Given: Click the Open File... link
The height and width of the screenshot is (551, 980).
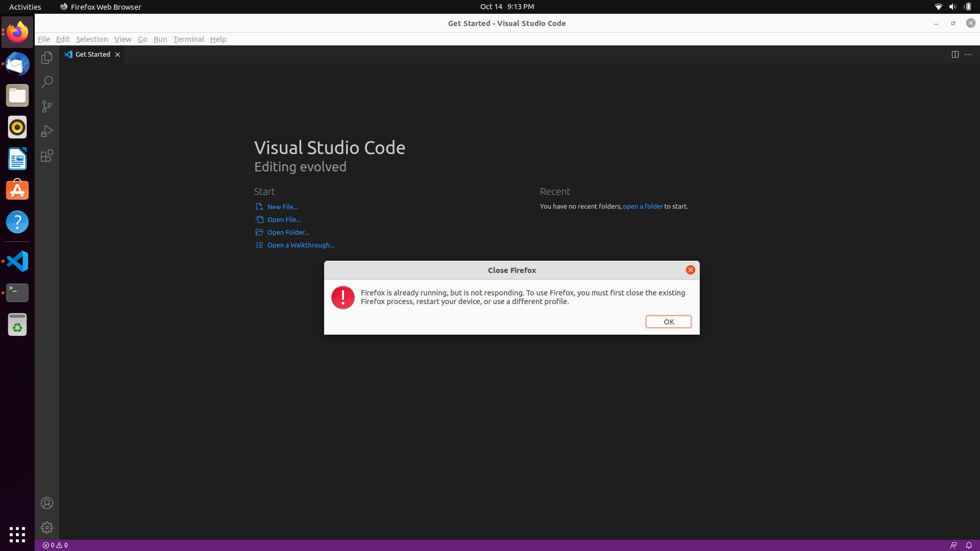Looking at the screenshot, I should pos(284,219).
